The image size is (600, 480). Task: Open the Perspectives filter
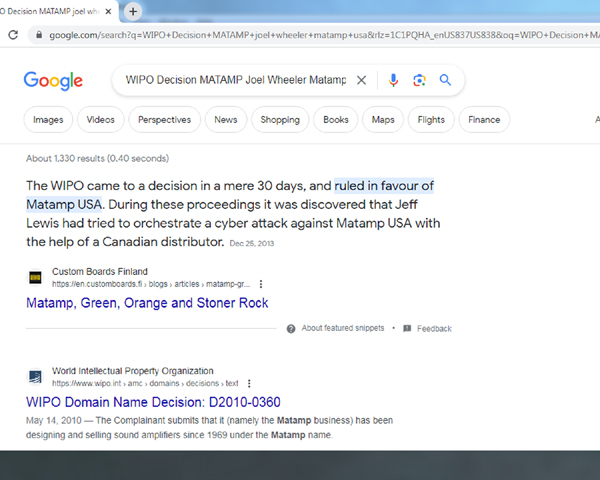[165, 119]
